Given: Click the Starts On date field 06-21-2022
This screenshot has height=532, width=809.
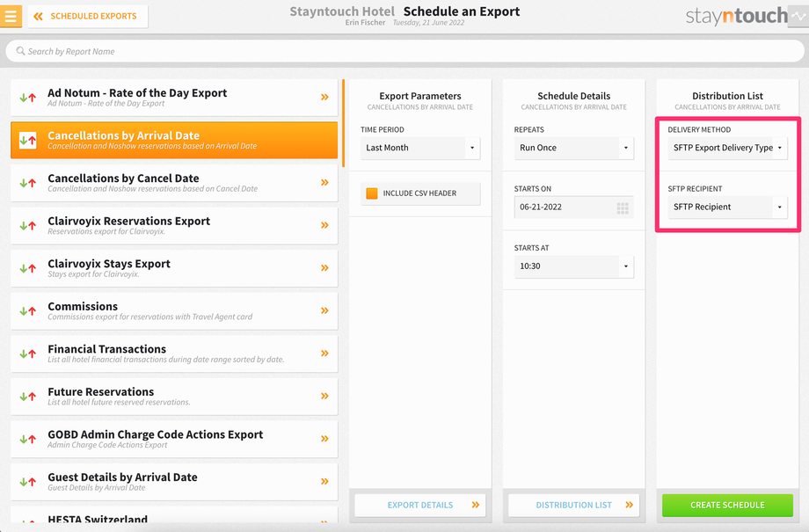Looking at the screenshot, I should pyautogui.click(x=573, y=208).
